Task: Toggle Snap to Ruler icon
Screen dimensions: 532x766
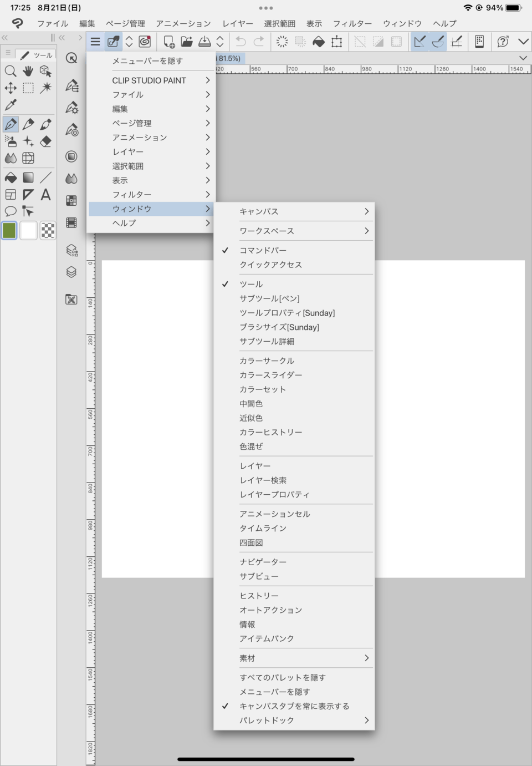Action: 420,42
